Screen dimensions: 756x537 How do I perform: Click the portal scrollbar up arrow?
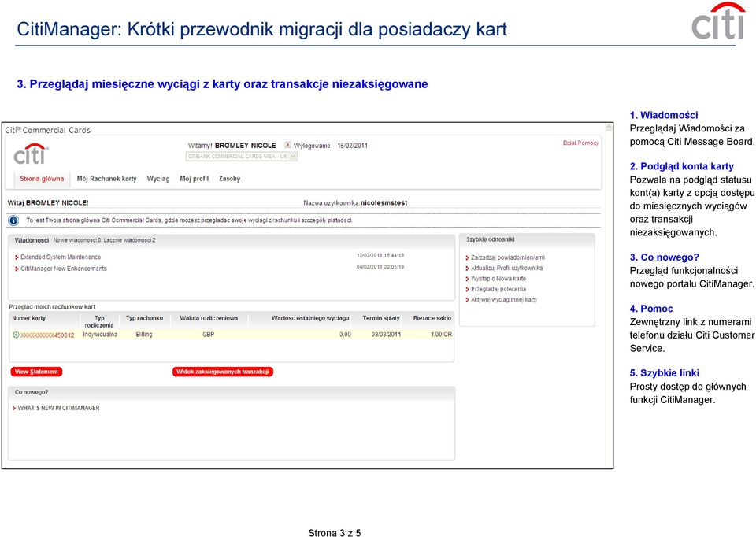pyautogui.click(x=609, y=128)
